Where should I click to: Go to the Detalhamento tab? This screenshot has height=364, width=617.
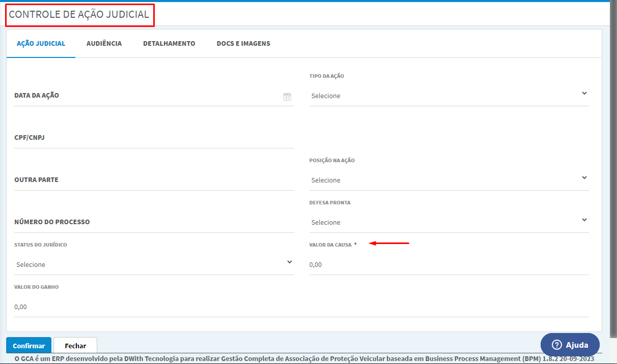(169, 44)
